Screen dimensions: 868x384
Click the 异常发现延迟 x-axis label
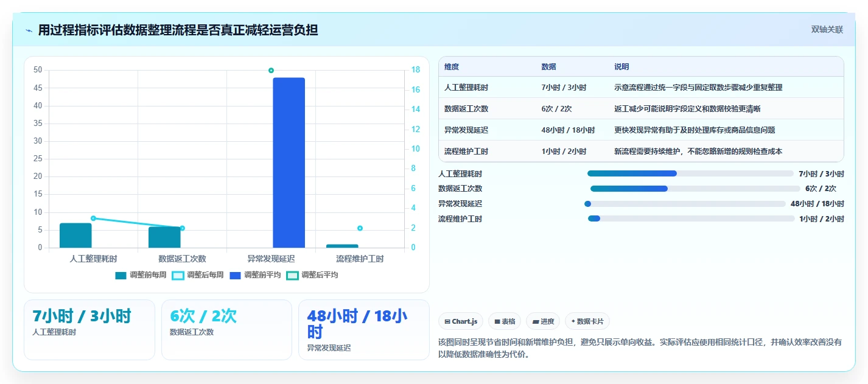[271, 259]
